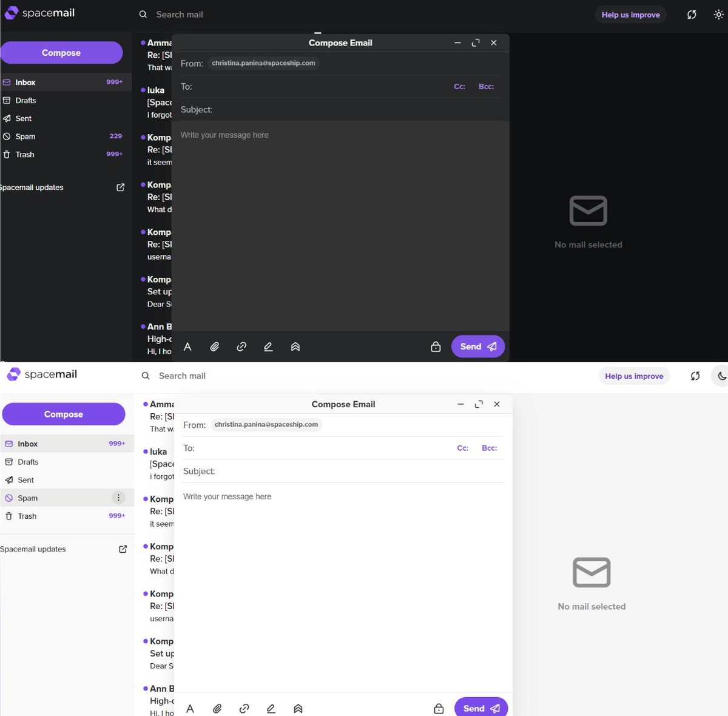The width and height of the screenshot is (728, 716).
Task: Click the spacemail logo in light header
Action: [x=42, y=374]
